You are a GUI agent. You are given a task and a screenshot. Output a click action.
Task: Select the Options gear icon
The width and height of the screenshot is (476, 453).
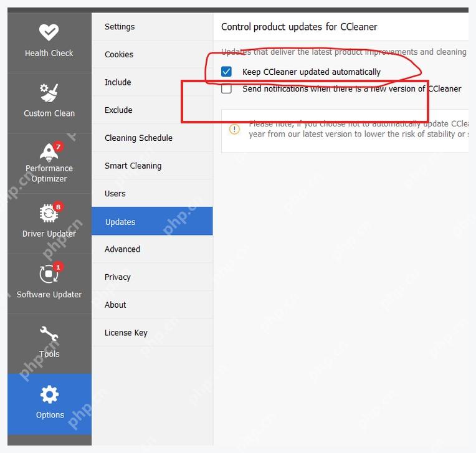[49, 394]
